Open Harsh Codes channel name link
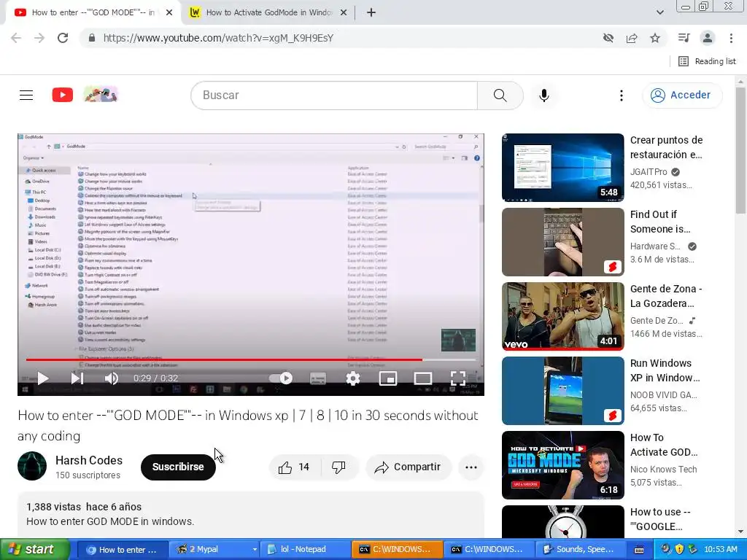747x560 pixels. tap(89, 461)
